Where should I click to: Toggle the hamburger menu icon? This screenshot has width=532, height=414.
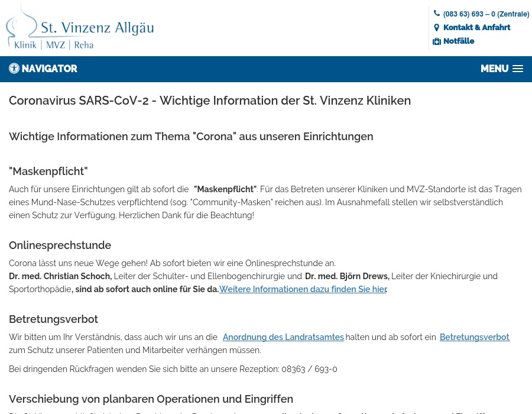(518, 69)
